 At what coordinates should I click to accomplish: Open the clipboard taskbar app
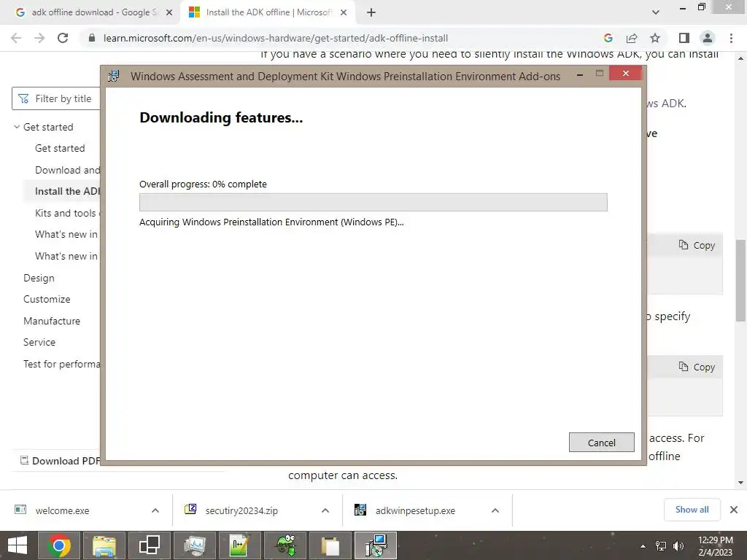tap(330, 545)
